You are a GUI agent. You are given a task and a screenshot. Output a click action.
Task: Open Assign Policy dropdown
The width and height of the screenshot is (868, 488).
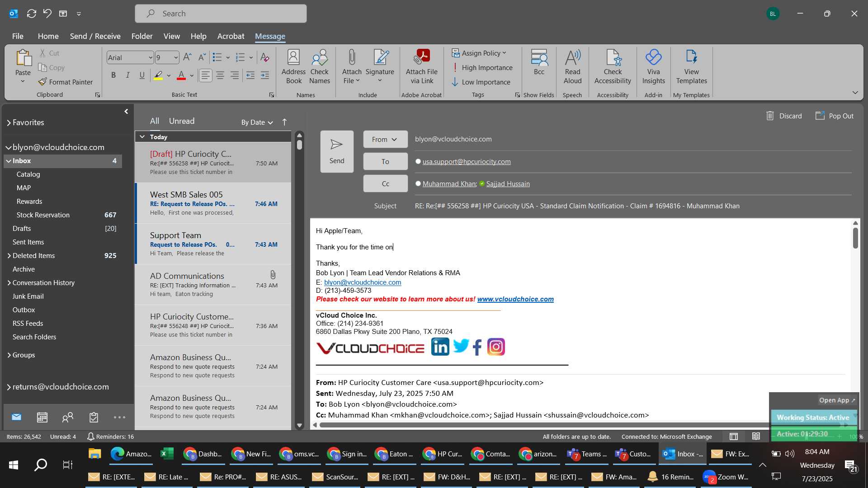point(479,53)
